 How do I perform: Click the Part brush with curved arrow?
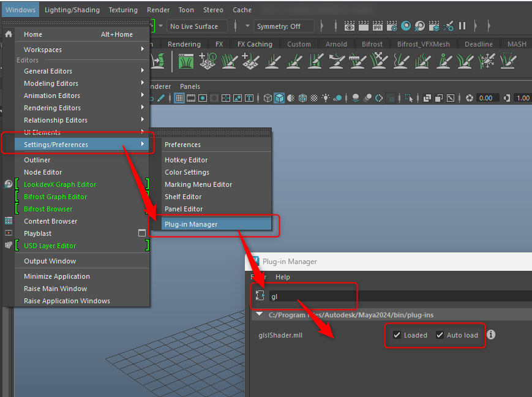[337, 61]
